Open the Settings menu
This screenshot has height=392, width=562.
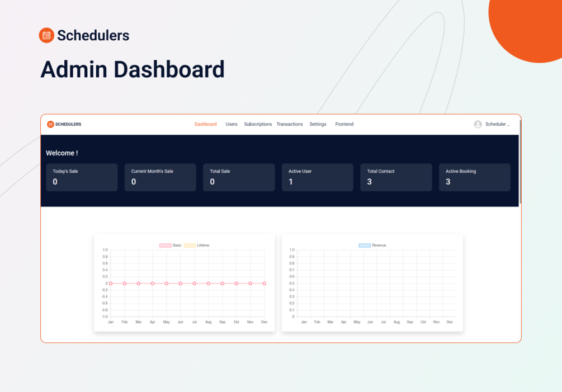point(318,124)
